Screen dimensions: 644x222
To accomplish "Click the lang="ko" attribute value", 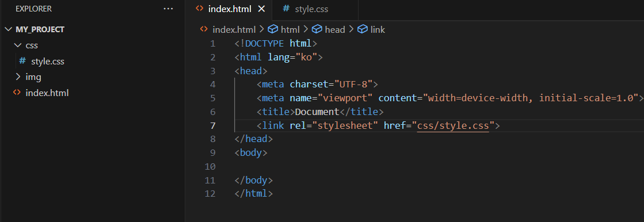I will pyautogui.click(x=307, y=57).
